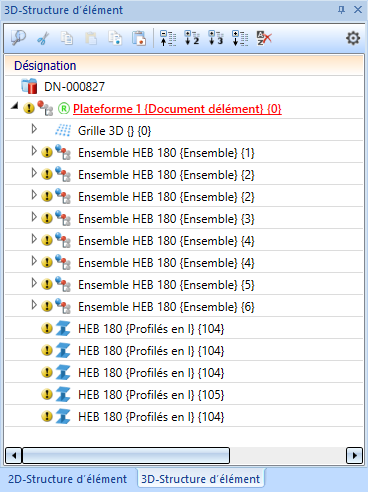368x492 pixels.
Task: Expand Ensemble HEB 180 {3} node
Action: click(x=34, y=217)
